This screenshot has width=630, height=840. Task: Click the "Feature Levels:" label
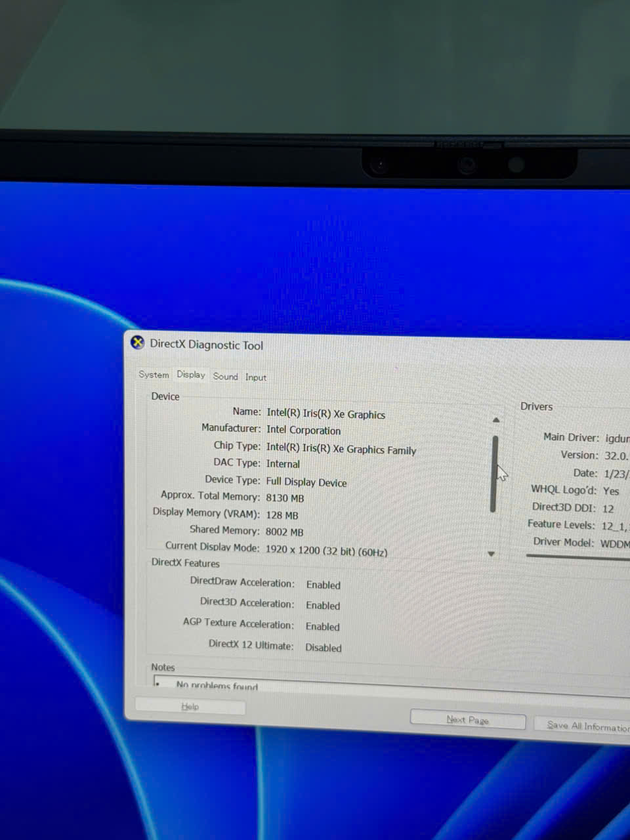click(561, 524)
